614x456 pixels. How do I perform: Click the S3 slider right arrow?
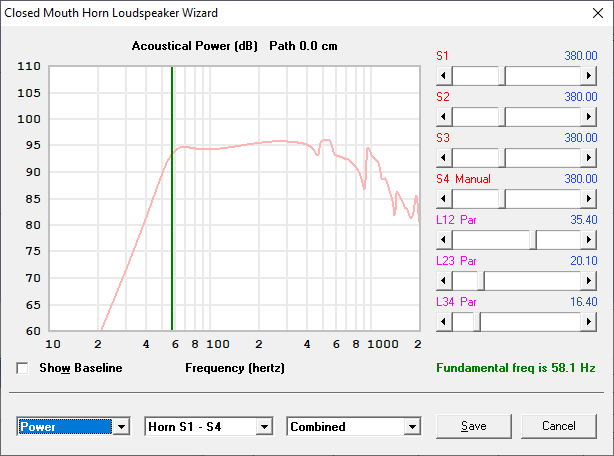589,158
